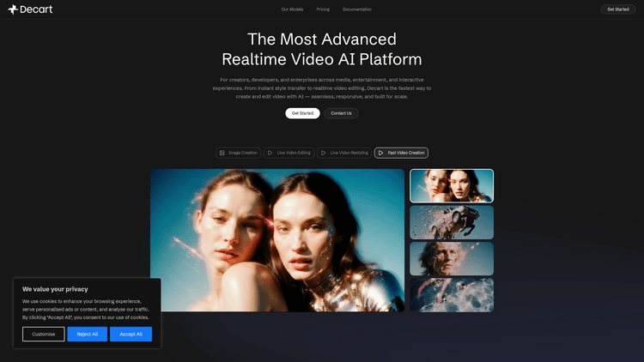
Task: Click Get Started in the top navigation
Action: pos(617,9)
